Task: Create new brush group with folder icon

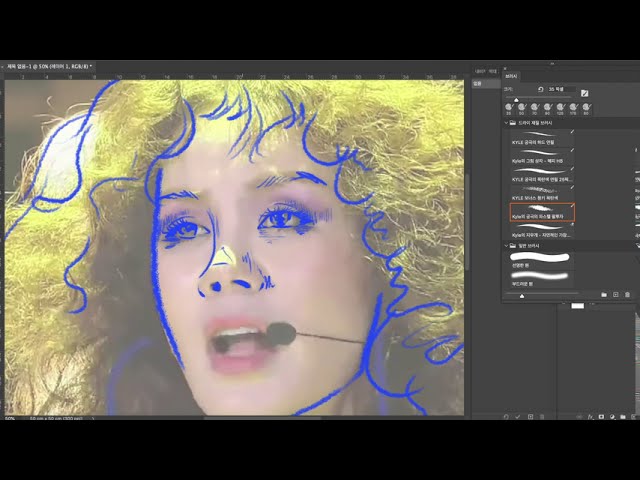Action: tap(604, 295)
